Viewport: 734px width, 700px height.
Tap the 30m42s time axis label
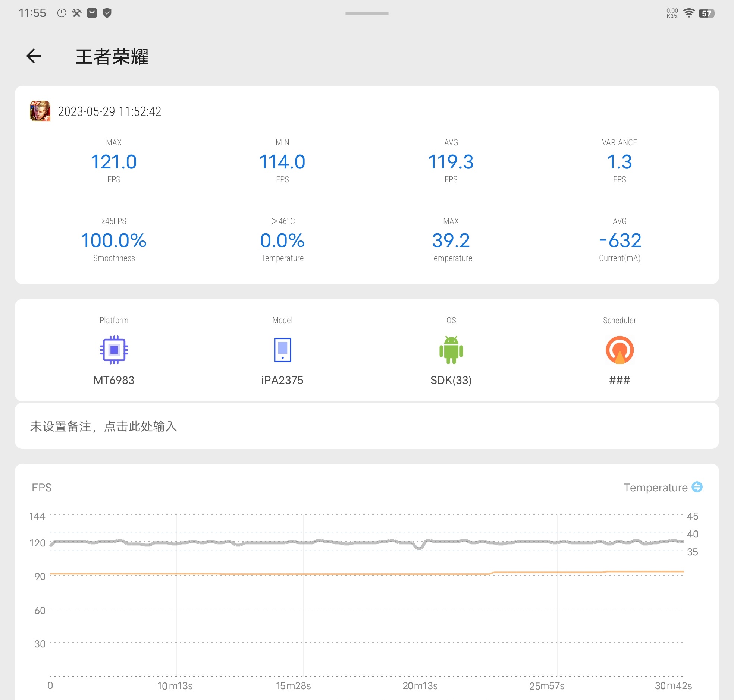coord(674,686)
